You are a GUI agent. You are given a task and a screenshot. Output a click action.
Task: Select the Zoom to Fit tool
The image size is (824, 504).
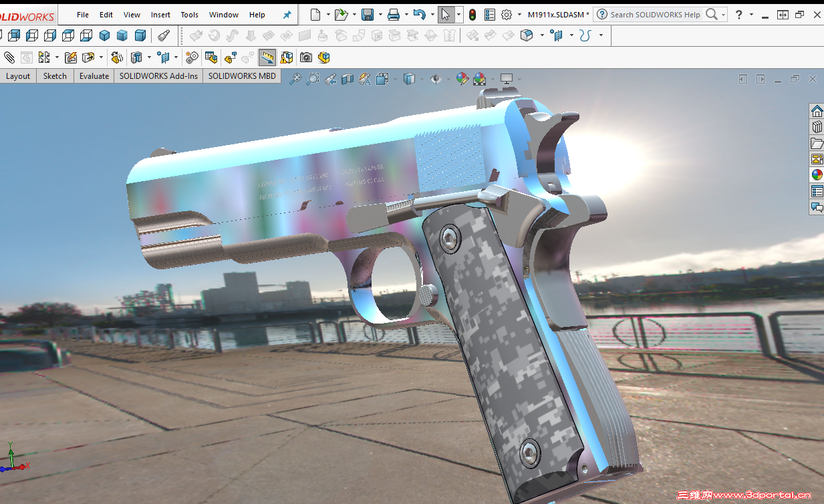(x=296, y=78)
